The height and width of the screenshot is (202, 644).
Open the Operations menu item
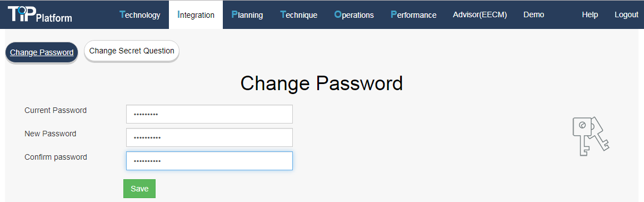pyautogui.click(x=354, y=15)
